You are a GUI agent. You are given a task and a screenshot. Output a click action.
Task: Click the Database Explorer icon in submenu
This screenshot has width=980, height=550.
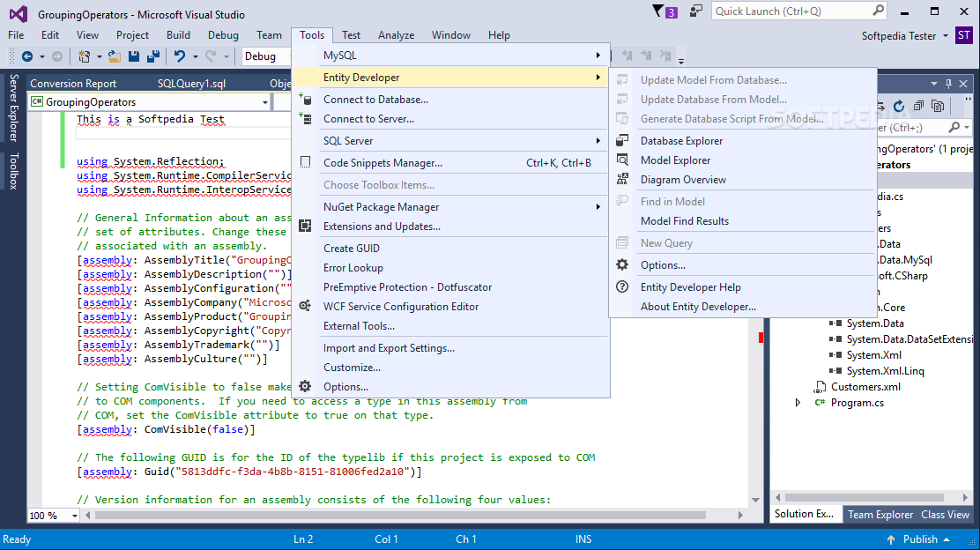click(622, 140)
